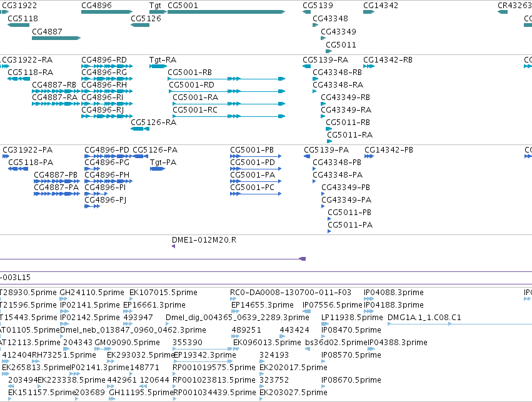Screen dimensions: 532x402
Task: Select protein CG5118-PA
Action: tap(31, 163)
